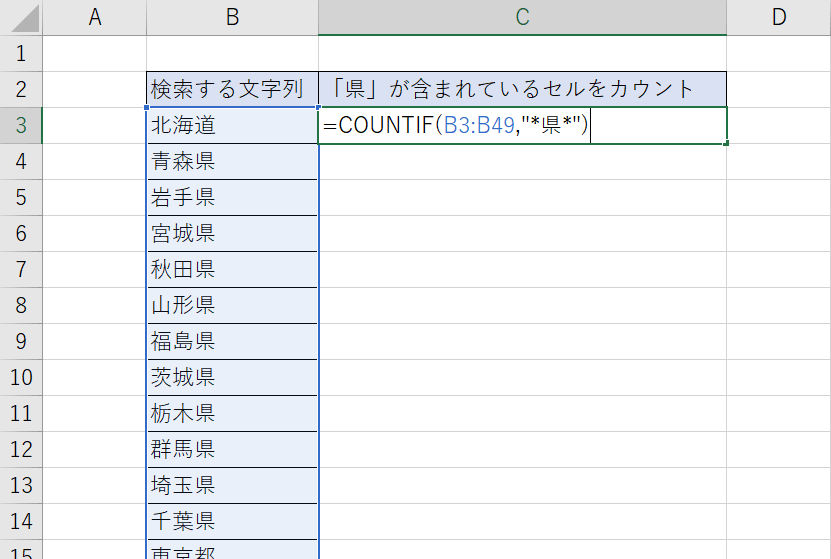Select the 岩手県 cell
831x559 pixels.
(232, 198)
